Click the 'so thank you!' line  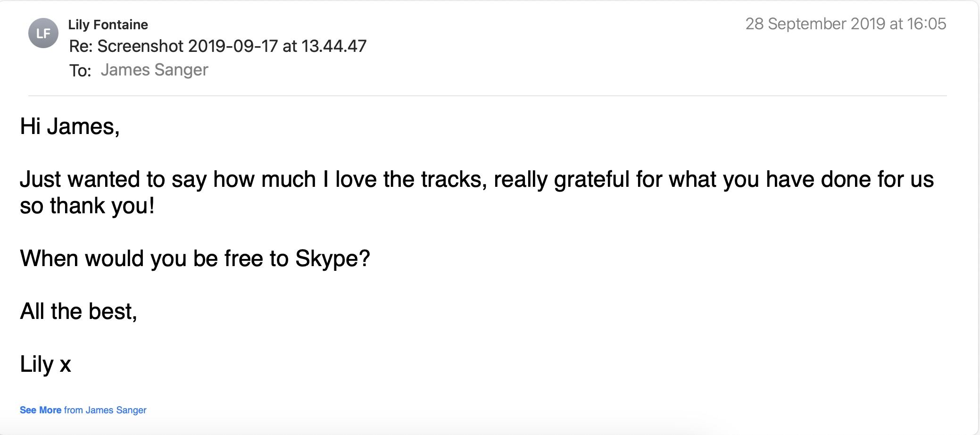[x=87, y=206]
